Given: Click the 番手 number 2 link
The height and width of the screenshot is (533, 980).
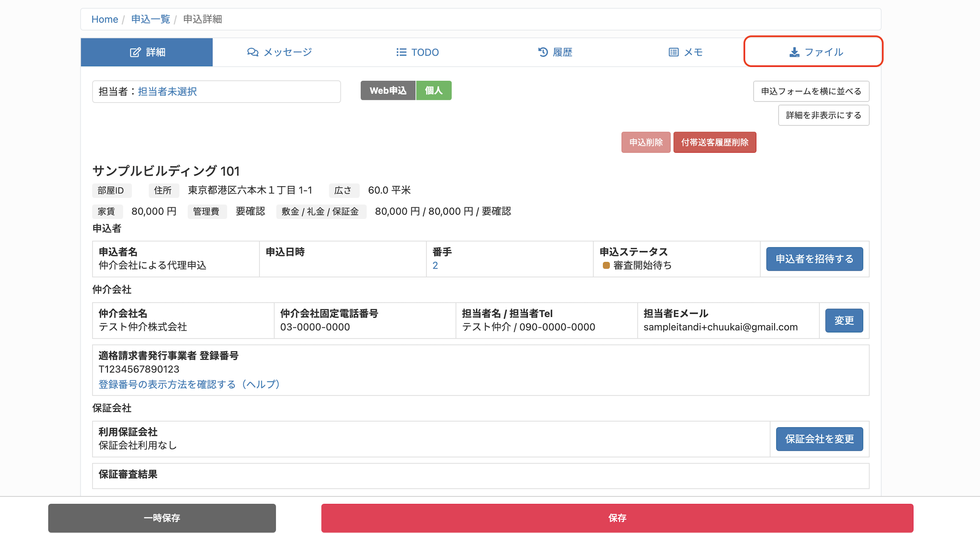Looking at the screenshot, I should pyautogui.click(x=435, y=265).
